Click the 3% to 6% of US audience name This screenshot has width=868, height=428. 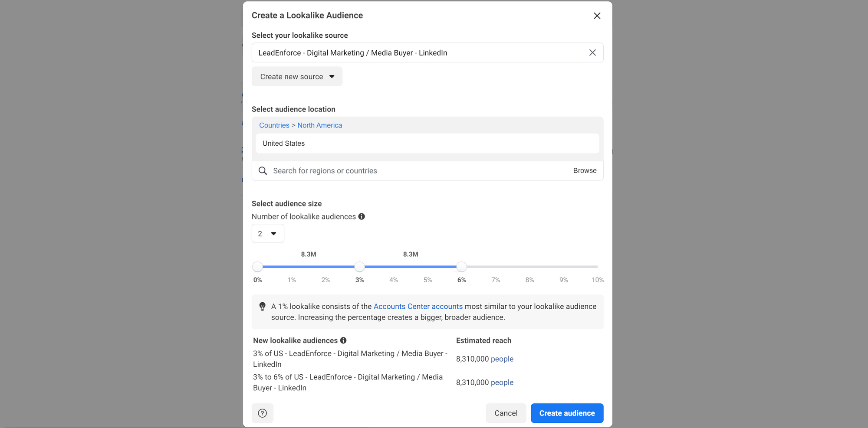[348, 382]
